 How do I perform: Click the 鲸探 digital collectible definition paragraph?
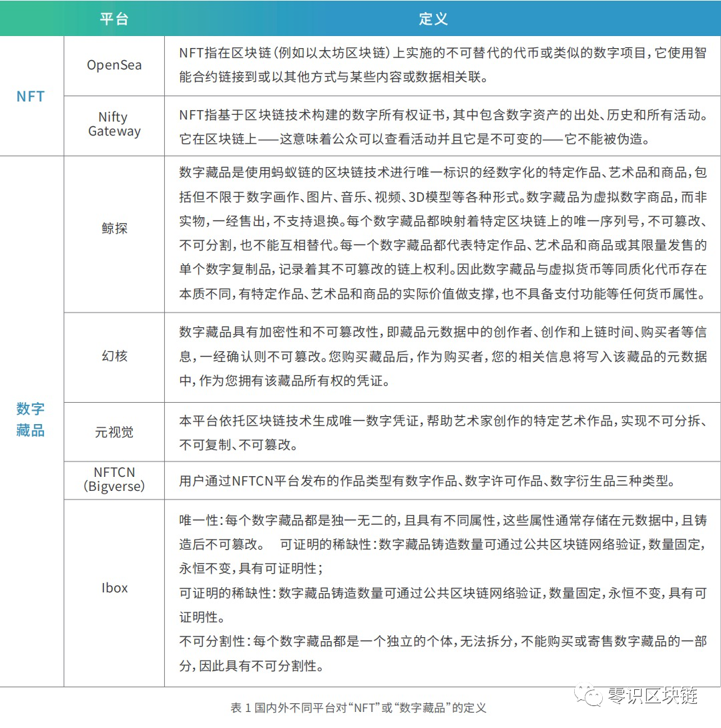(443, 233)
